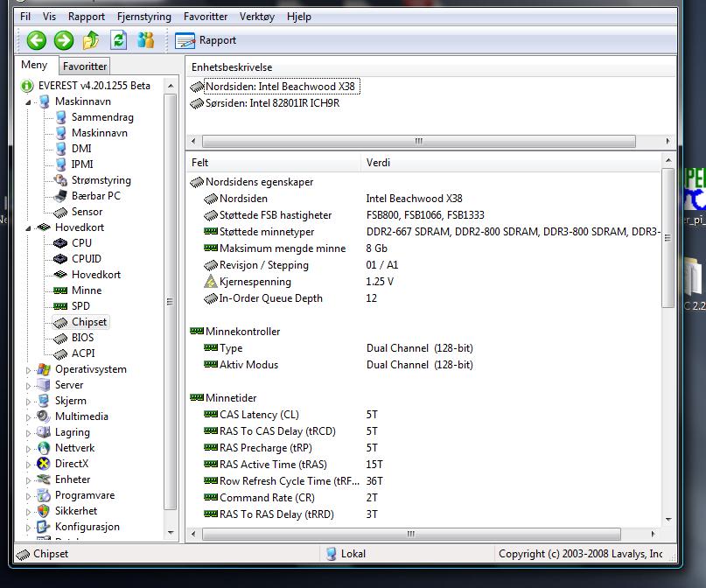Click the BIOS icon in tree

(60, 338)
